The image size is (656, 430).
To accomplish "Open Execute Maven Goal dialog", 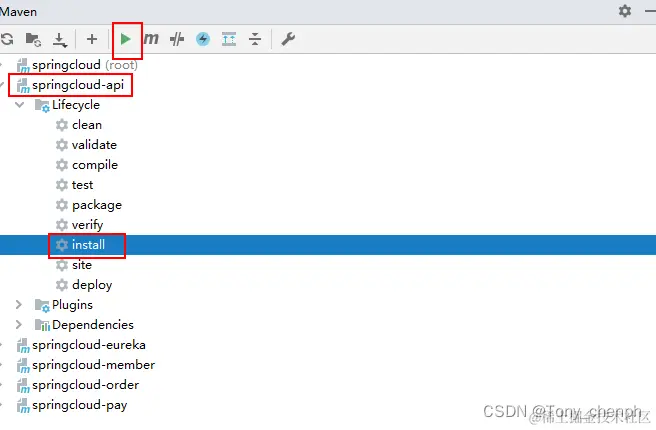I will (151, 39).
